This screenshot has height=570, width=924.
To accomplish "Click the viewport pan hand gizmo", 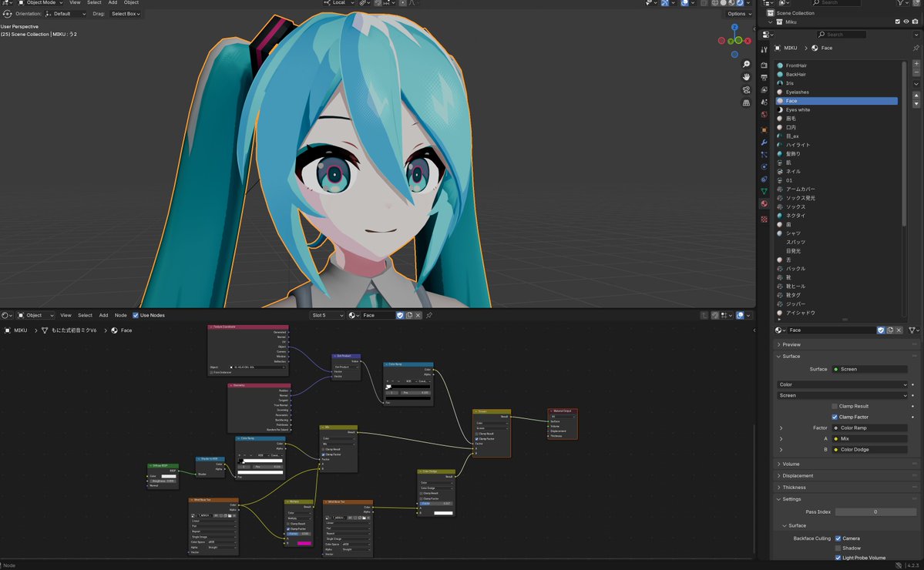I will [x=746, y=77].
